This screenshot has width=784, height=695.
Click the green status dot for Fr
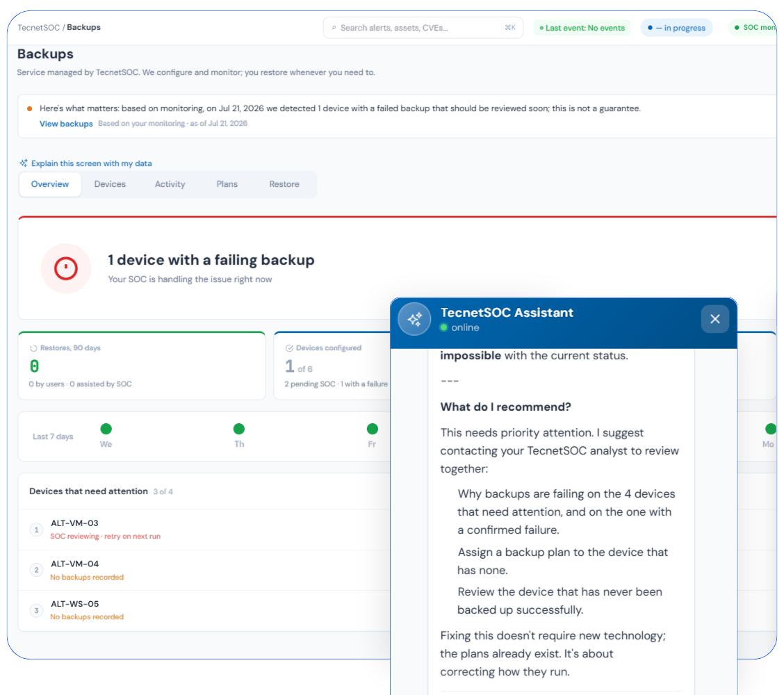373,429
